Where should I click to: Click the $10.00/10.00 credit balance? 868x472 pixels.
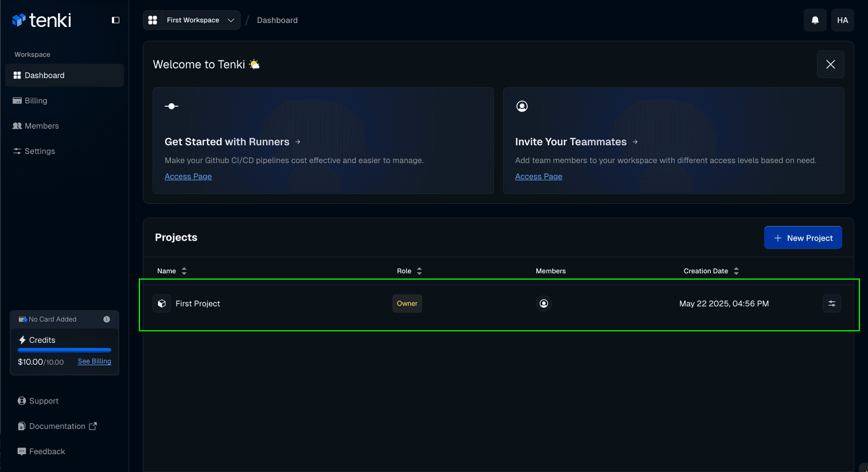[x=41, y=362]
